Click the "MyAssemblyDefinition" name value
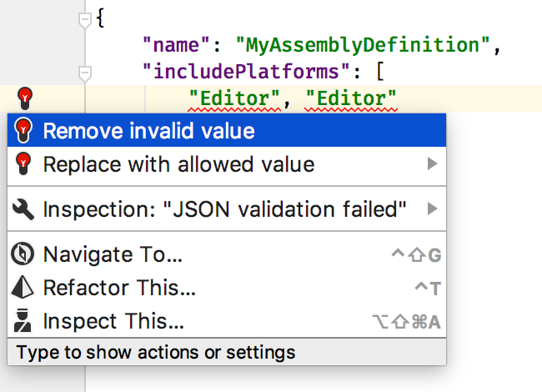 tap(363, 45)
